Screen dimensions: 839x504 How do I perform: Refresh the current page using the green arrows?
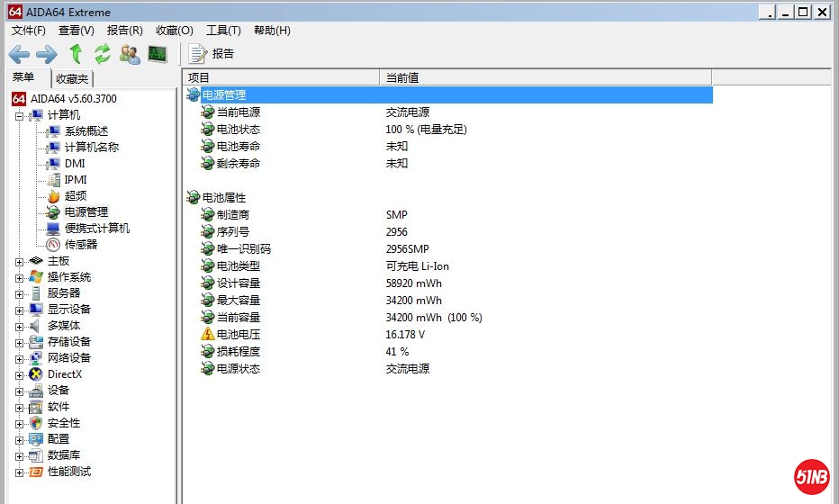(x=102, y=54)
